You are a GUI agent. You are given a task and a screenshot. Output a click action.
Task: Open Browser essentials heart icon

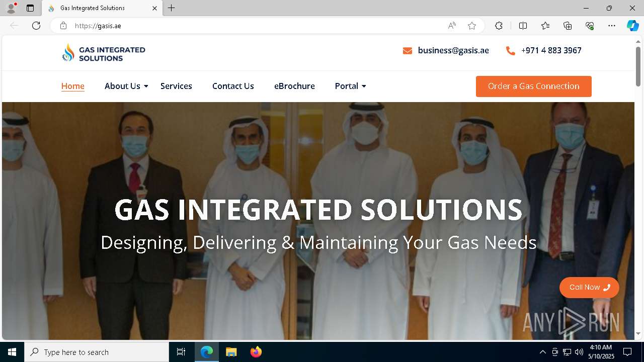590,26
